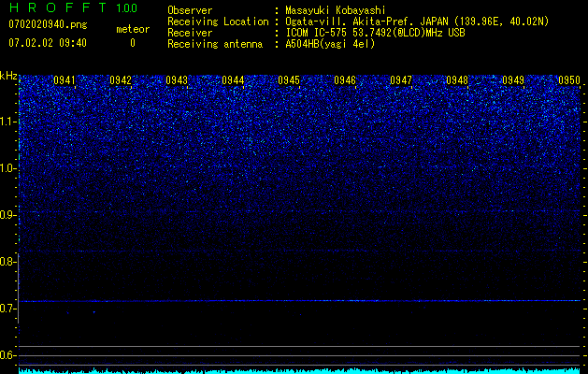Click the 1.0 frequency axis label
This screenshot has height=374, width=588.
8,168
